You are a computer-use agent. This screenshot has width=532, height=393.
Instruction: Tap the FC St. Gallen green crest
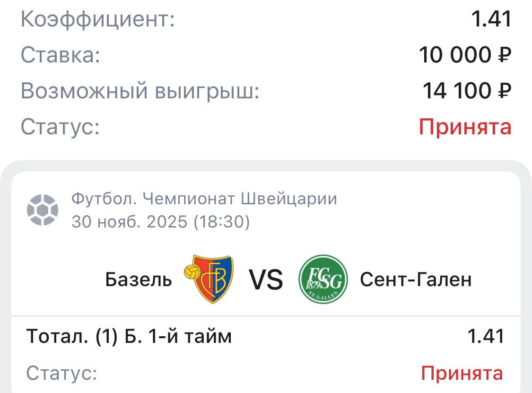[323, 279]
